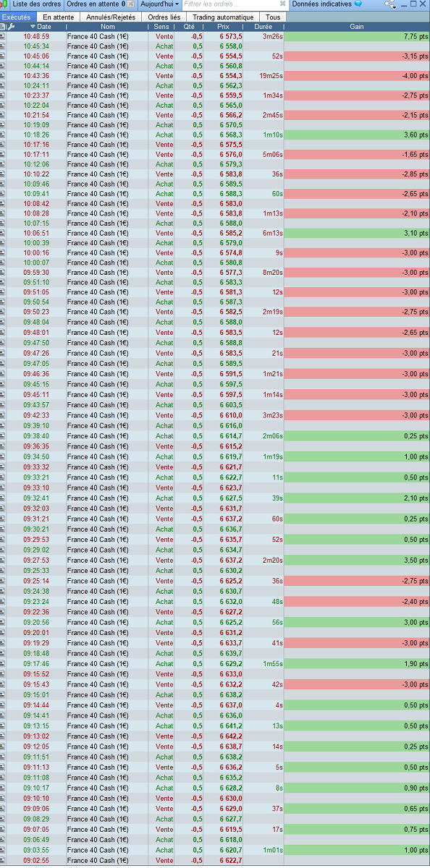Clear the order filter with the X icon
The width and height of the screenshot is (430, 868).
point(282,4)
